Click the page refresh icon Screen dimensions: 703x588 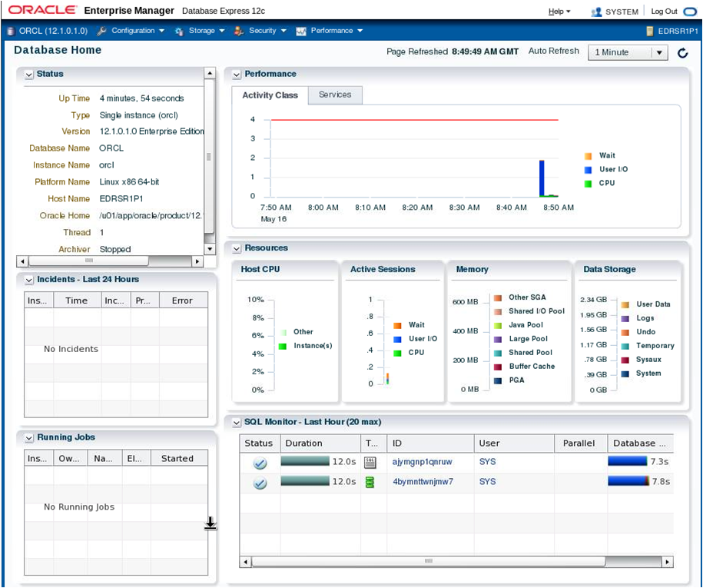coord(682,53)
